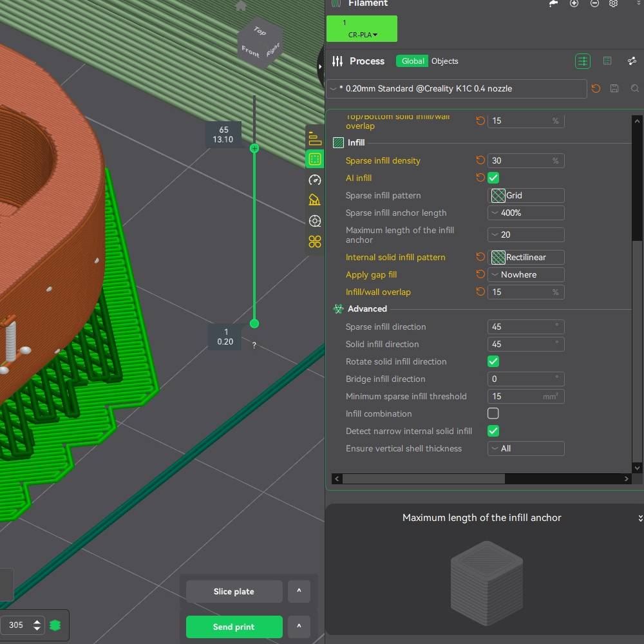Open the Support settings tab icon
Screen dimensions: 644x644
(x=315, y=200)
